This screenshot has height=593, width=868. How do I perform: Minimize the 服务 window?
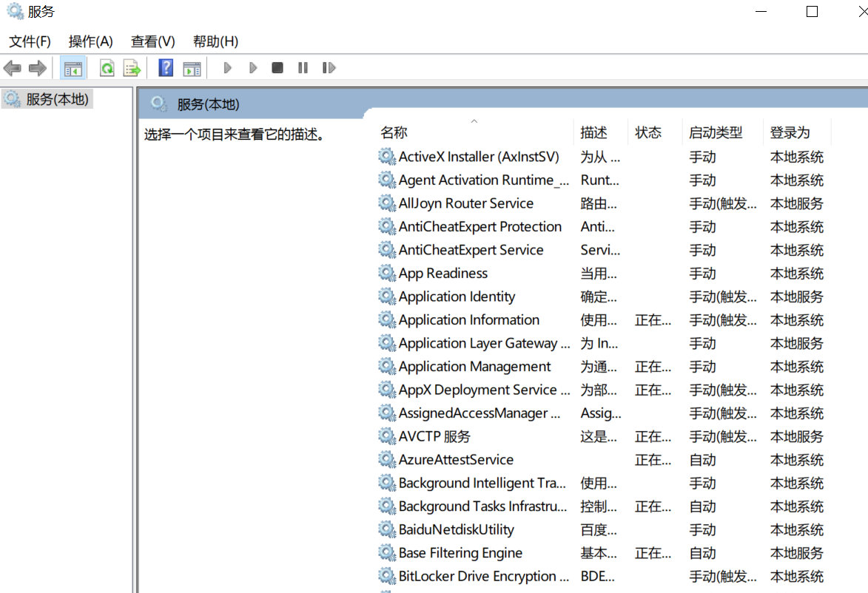pyautogui.click(x=761, y=12)
